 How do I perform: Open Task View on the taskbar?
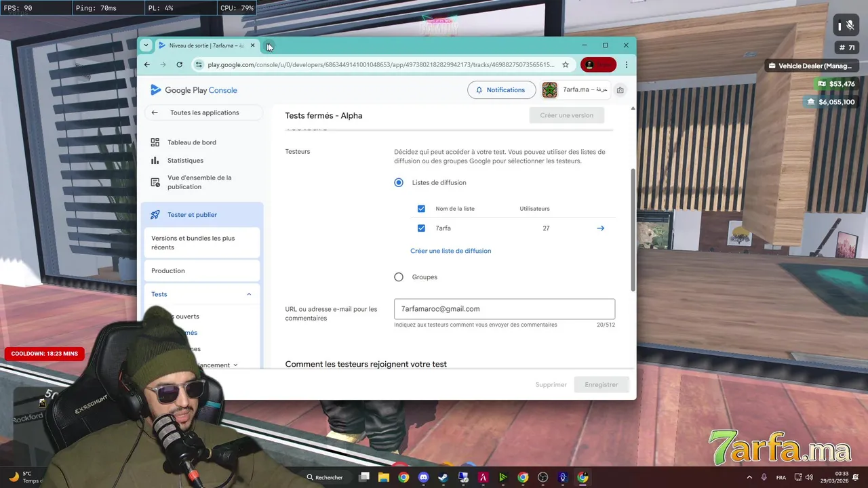[364, 477]
